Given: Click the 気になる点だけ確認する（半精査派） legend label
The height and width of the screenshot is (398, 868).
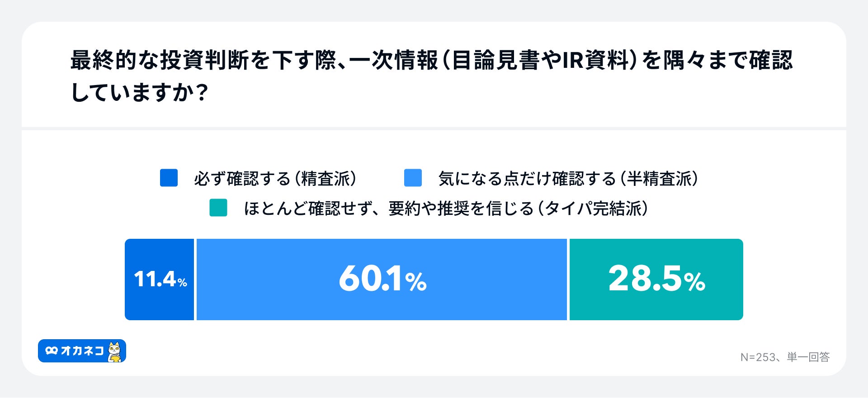Looking at the screenshot, I should pyautogui.click(x=568, y=179).
